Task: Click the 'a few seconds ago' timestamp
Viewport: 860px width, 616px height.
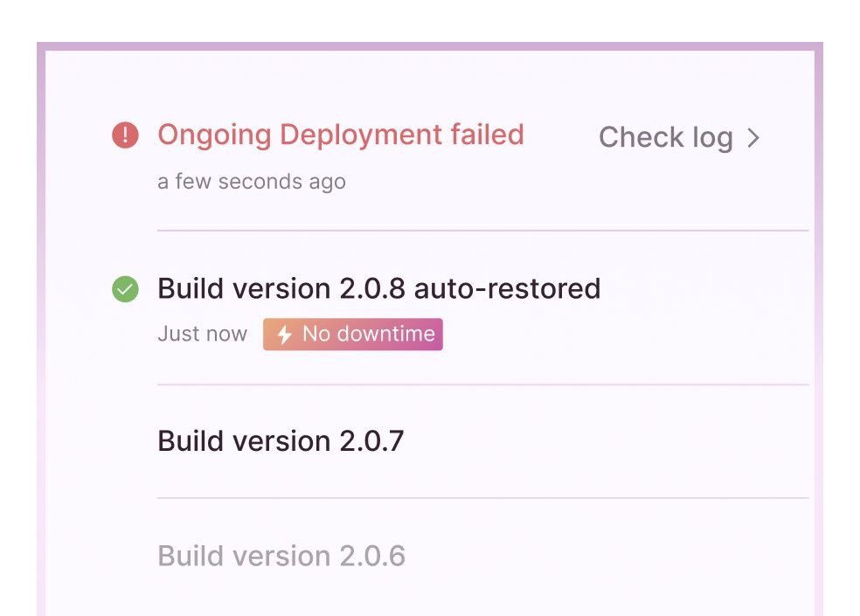Action: pyautogui.click(x=252, y=182)
